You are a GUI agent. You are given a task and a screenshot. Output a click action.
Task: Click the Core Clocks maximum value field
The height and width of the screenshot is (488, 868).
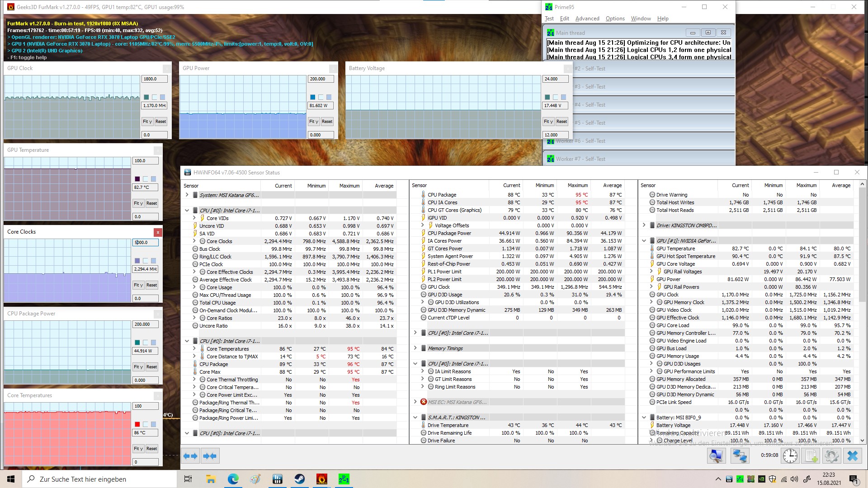pos(146,243)
